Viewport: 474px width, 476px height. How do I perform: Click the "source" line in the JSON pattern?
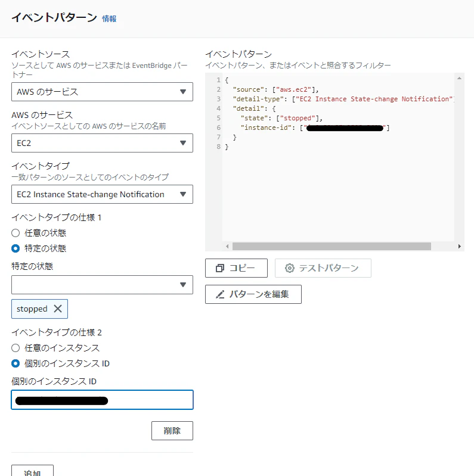(x=275, y=89)
